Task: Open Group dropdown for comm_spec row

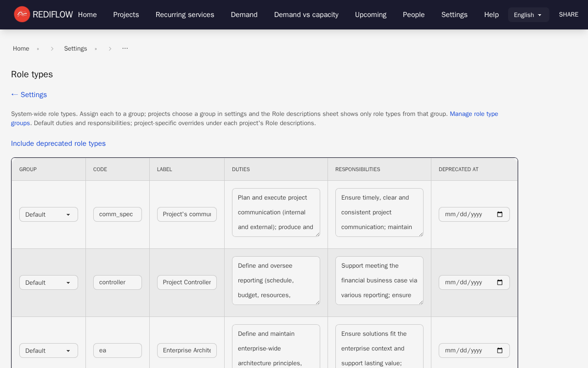Action: (49, 214)
